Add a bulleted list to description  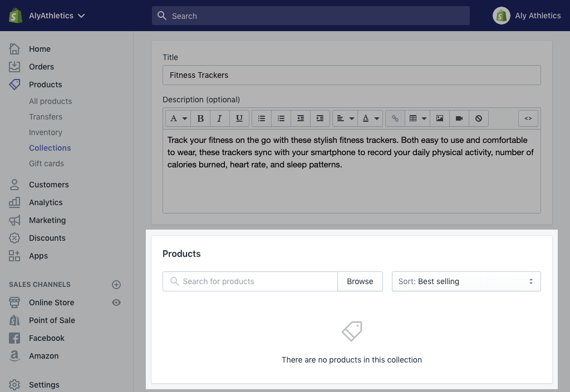coord(262,118)
